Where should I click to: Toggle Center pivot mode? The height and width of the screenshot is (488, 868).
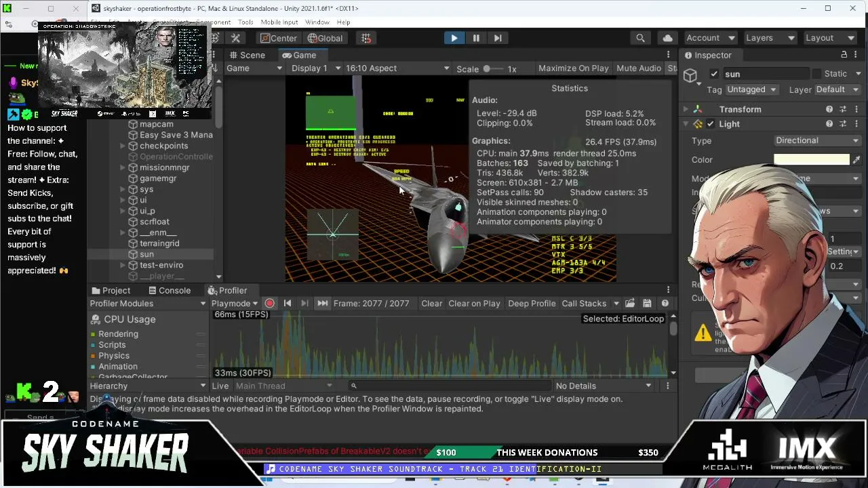point(279,38)
